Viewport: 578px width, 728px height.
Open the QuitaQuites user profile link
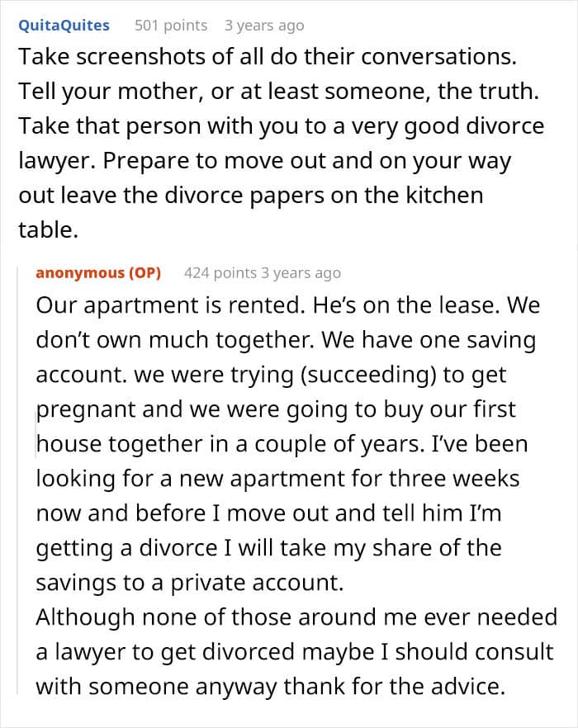(64, 25)
